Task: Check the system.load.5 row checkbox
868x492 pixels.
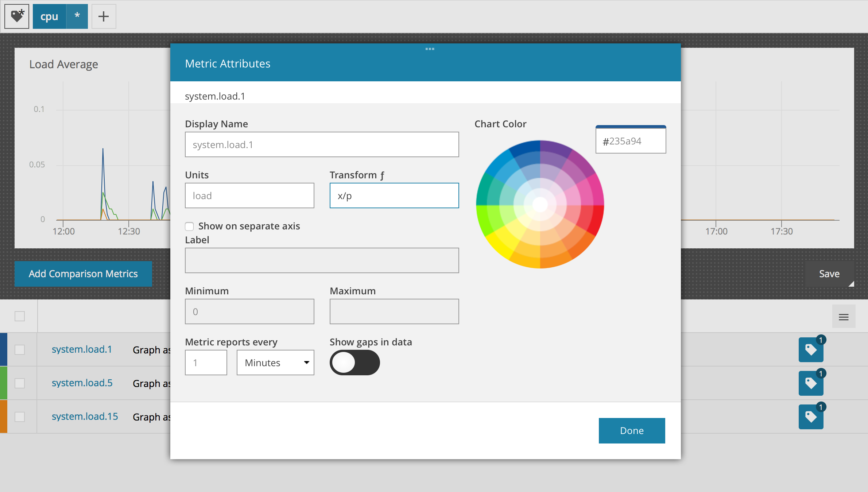Action: pyautogui.click(x=20, y=383)
